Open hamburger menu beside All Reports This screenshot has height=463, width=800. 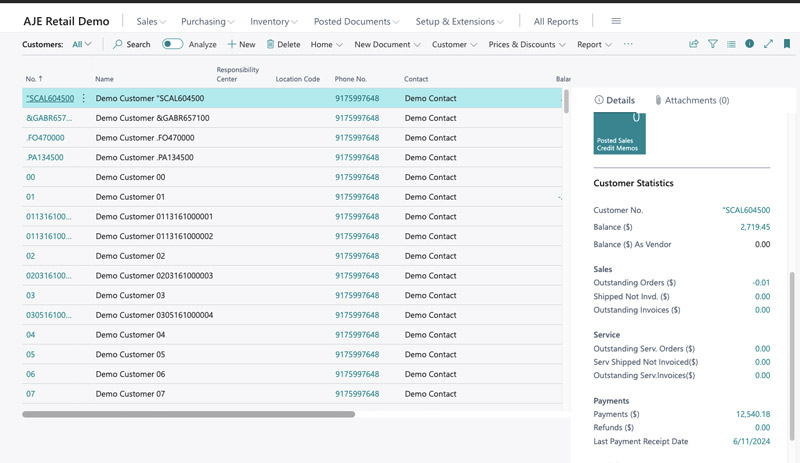tap(616, 21)
